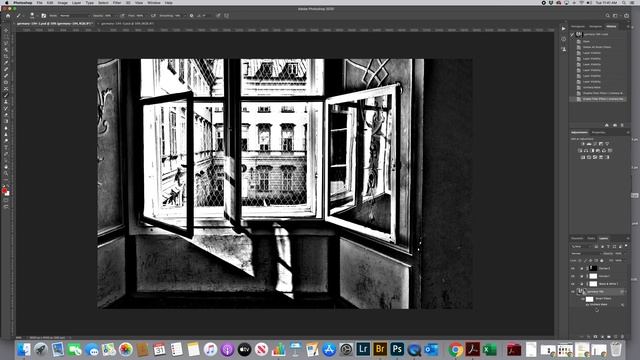Image resolution: width=640 pixels, height=360 pixels.
Task: Open the Image menu
Action: [x=62, y=2]
